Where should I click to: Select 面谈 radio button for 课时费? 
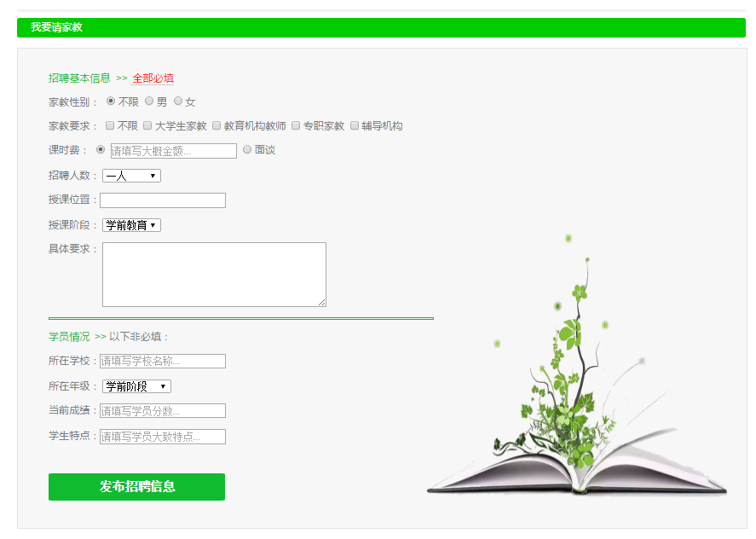(247, 149)
